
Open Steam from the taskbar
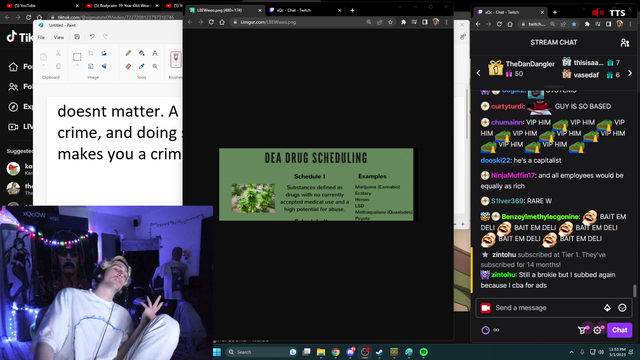click(379, 352)
